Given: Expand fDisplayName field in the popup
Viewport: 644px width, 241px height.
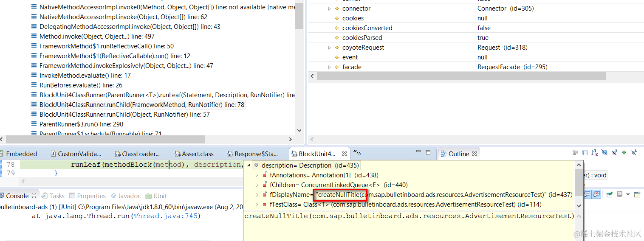Looking at the screenshot, I should coord(257,195).
